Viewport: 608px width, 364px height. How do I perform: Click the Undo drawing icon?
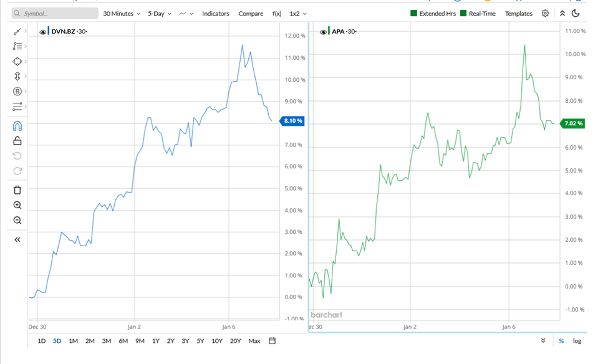(17, 156)
